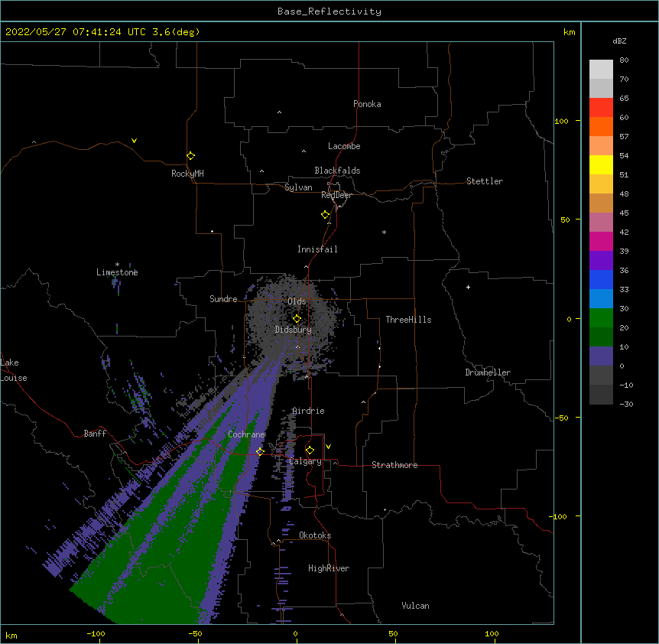
Task: Select the bright green 30 dBZ legend swatch
Action: pos(601,318)
